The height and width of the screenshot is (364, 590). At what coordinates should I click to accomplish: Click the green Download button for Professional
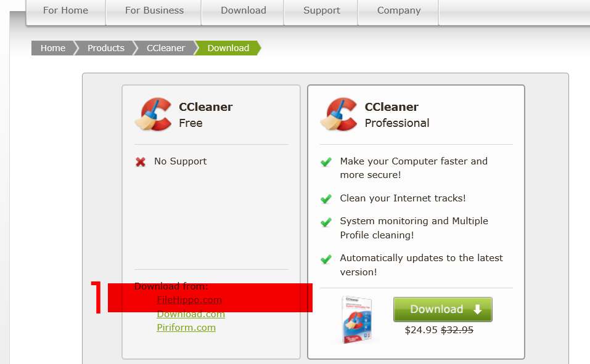coord(443,309)
